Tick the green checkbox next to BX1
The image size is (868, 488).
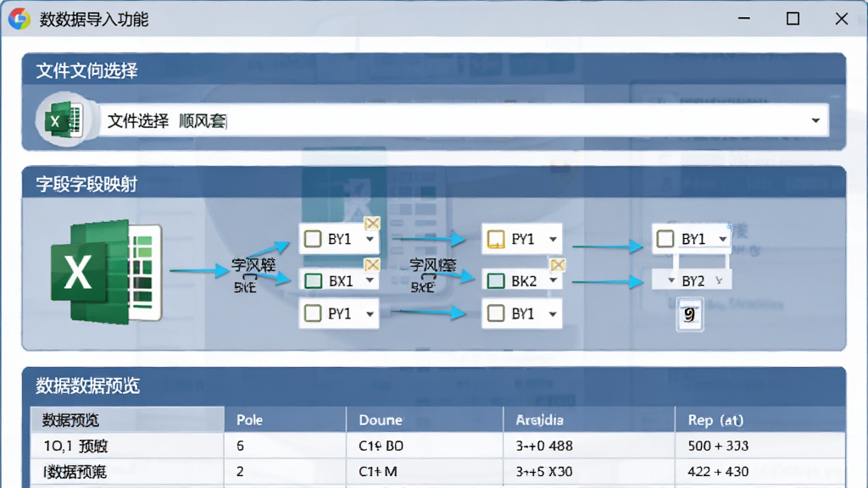click(x=314, y=280)
